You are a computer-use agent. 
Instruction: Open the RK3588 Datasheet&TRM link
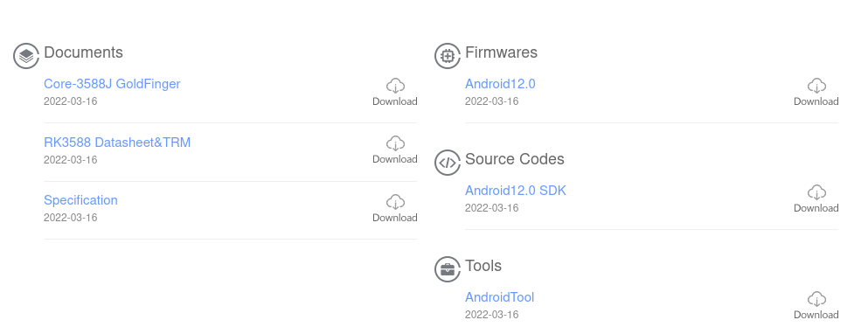117,143
